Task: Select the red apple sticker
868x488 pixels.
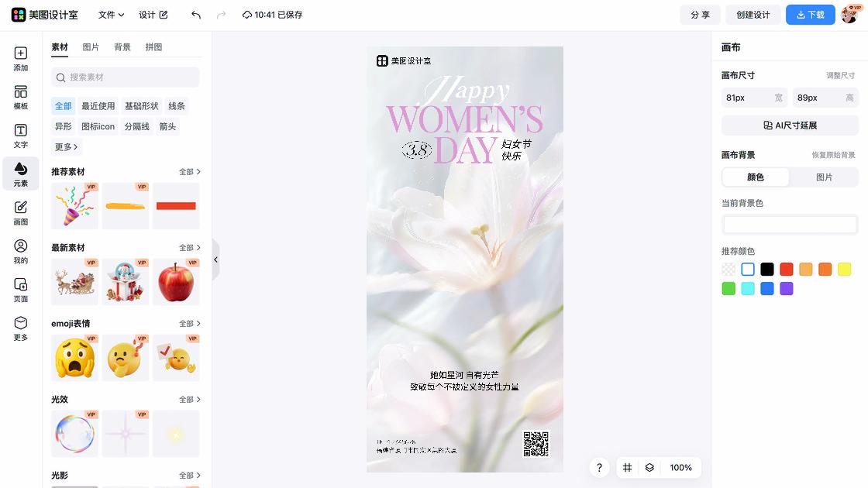Action: click(176, 282)
